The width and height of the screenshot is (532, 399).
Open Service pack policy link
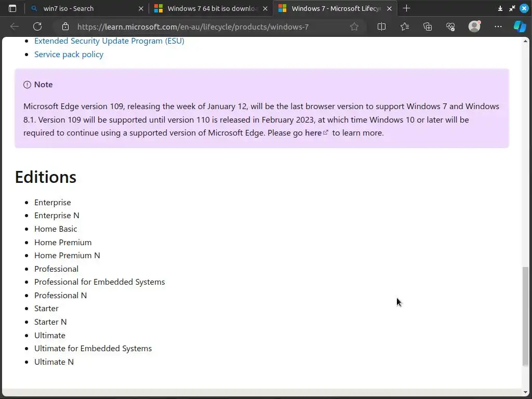pyautogui.click(x=69, y=55)
